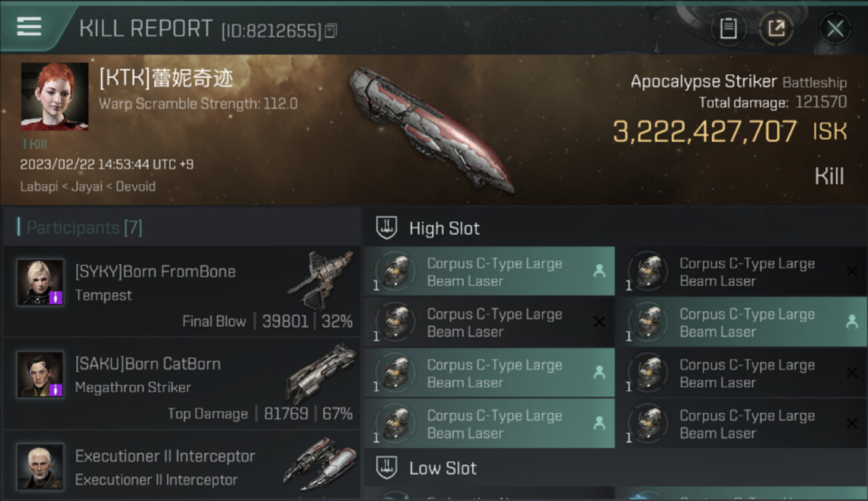Image resolution: width=868 pixels, height=501 pixels.
Task: Open the hamburger menu
Action: pos(29,26)
